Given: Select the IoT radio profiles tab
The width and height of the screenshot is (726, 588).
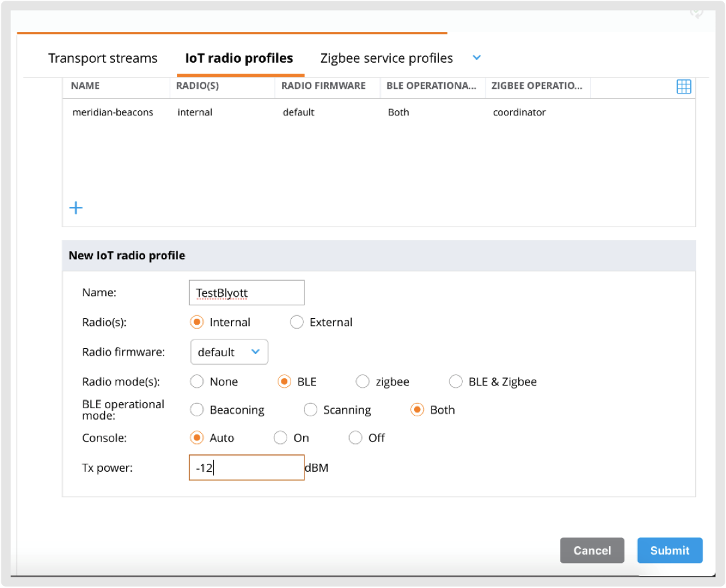Looking at the screenshot, I should pyautogui.click(x=239, y=59).
